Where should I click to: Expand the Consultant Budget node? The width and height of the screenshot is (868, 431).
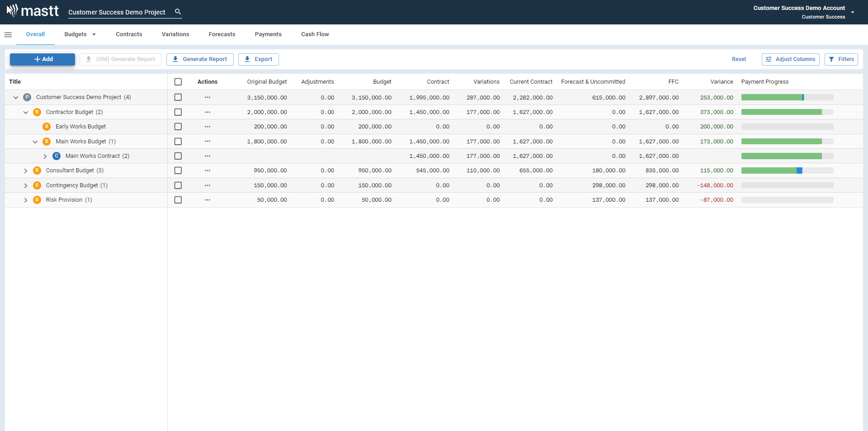coord(26,171)
